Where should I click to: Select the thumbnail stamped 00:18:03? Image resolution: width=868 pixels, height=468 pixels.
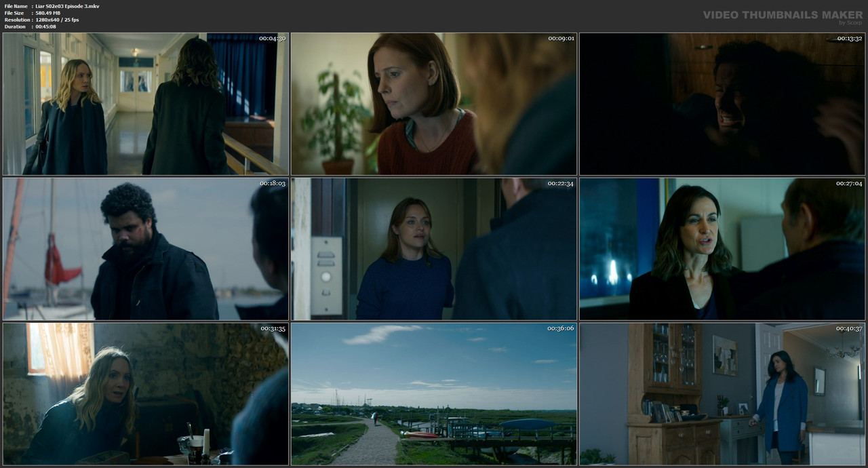click(146, 249)
